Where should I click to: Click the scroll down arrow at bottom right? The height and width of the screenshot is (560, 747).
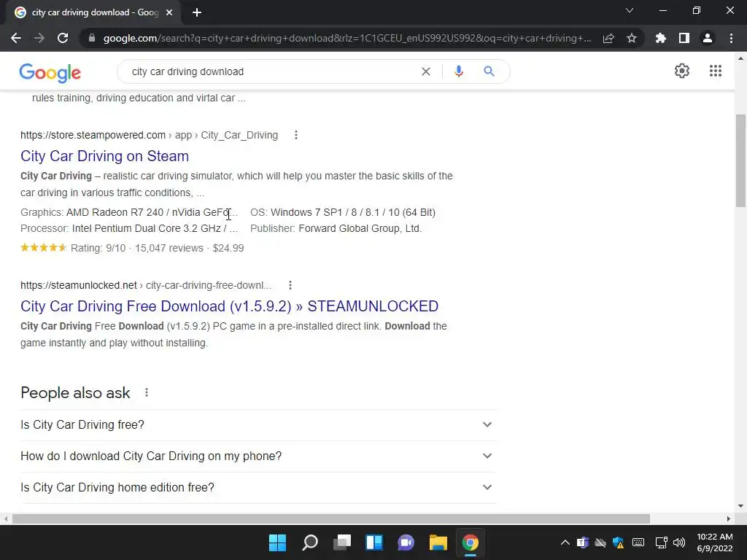(740, 506)
